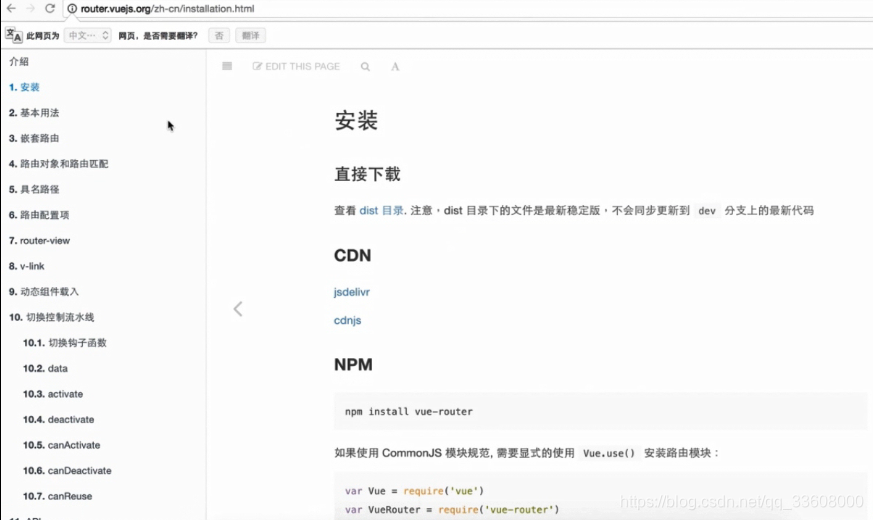Open 3. 嵌套路由 chapter

[x=34, y=139]
